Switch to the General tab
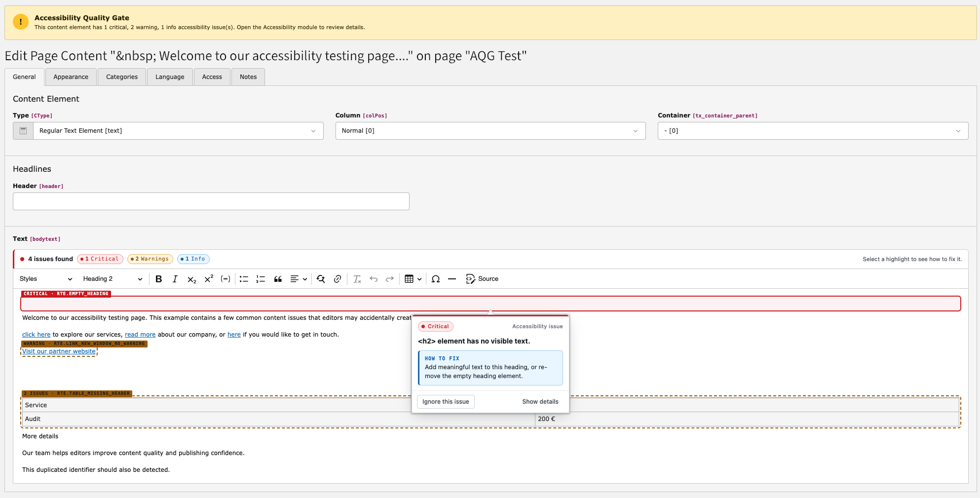 tap(24, 77)
